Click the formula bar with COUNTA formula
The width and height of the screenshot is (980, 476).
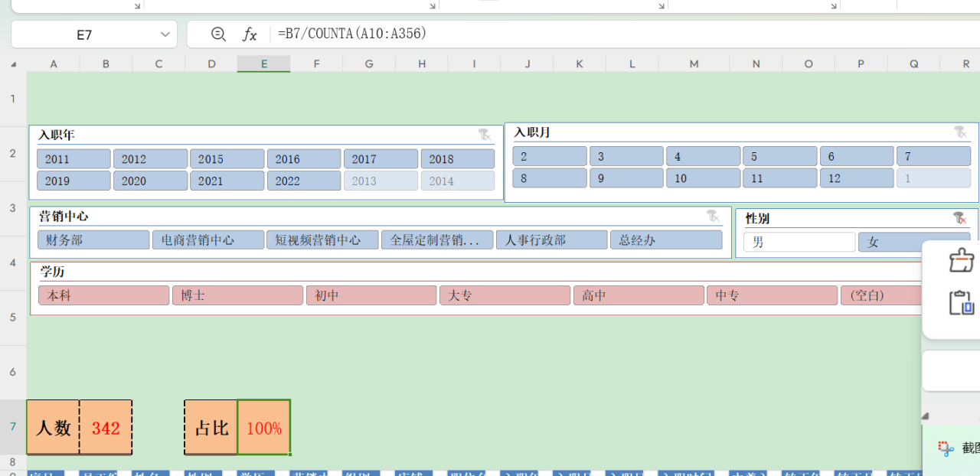coord(624,34)
